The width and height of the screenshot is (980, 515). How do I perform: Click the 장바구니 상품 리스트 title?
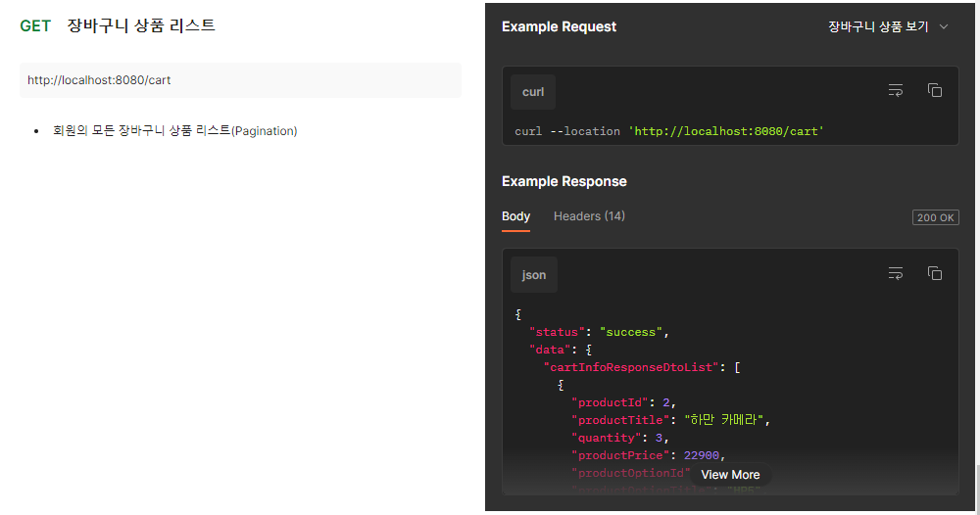[141, 25]
